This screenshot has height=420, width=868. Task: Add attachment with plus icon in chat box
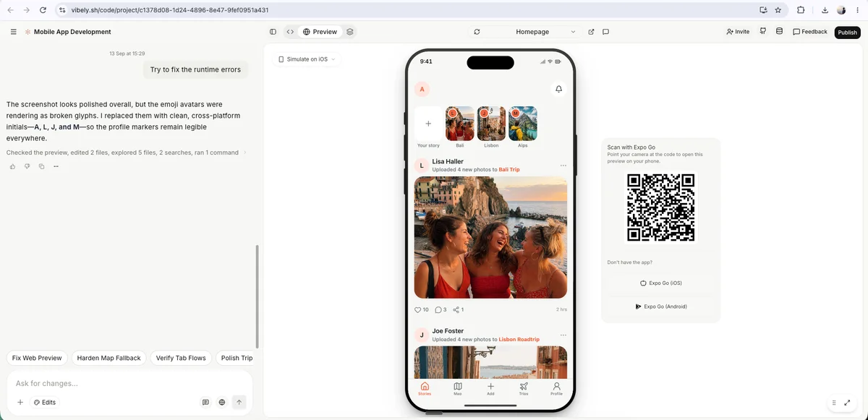coord(20,402)
